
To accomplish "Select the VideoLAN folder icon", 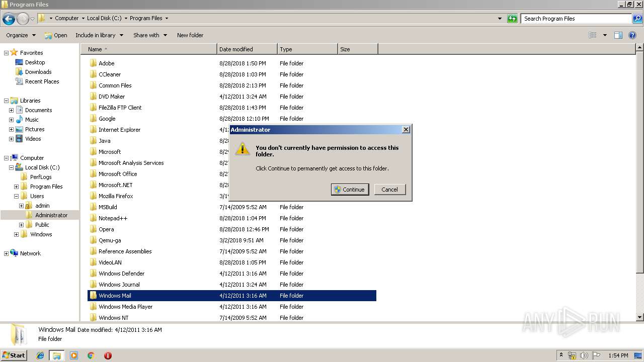I will (x=93, y=262).
